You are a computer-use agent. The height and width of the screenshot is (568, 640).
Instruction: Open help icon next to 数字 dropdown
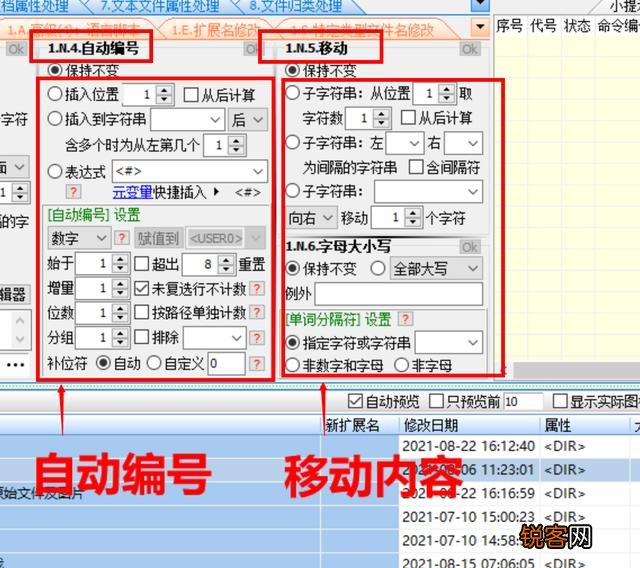coord(121,238)
